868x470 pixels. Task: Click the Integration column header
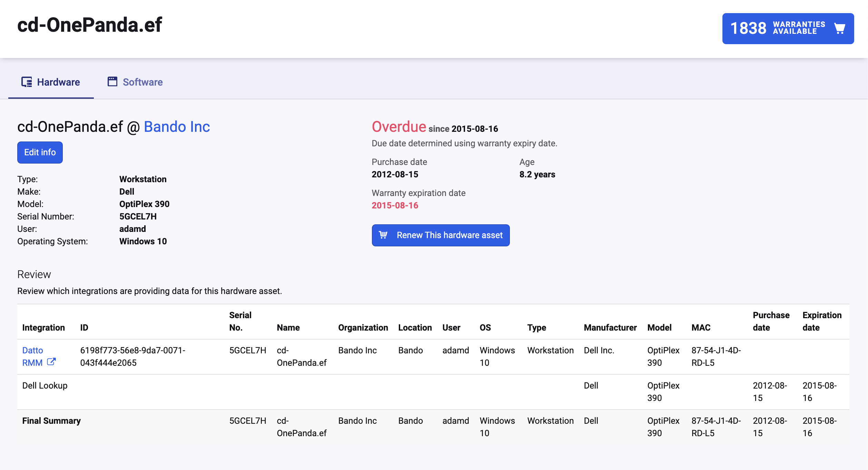43,327
